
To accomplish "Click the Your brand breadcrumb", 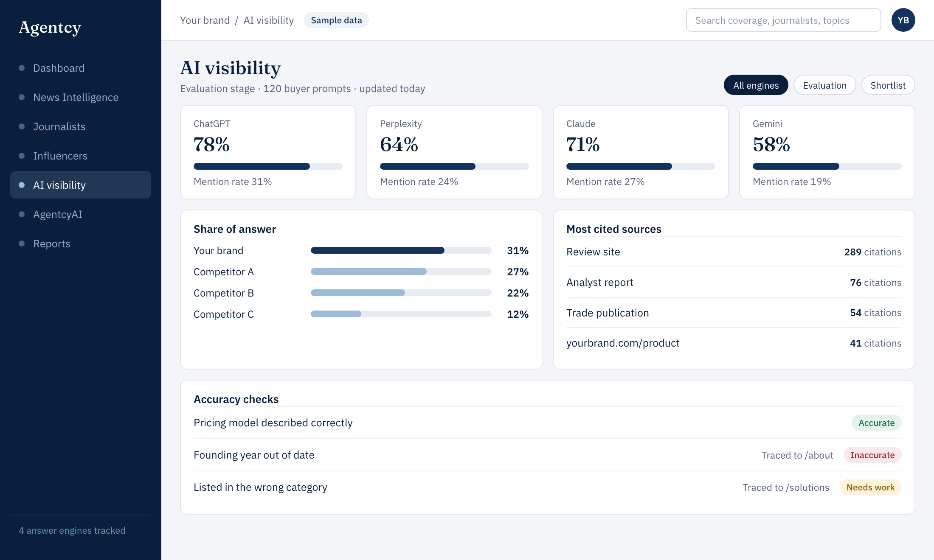I will [x=205, y=20].
